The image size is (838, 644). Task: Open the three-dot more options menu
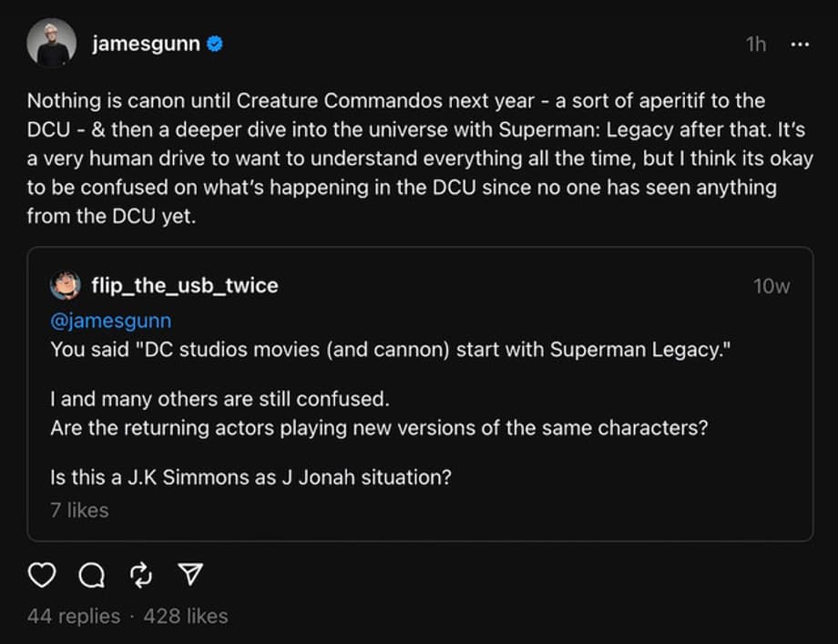click(799, 45)
